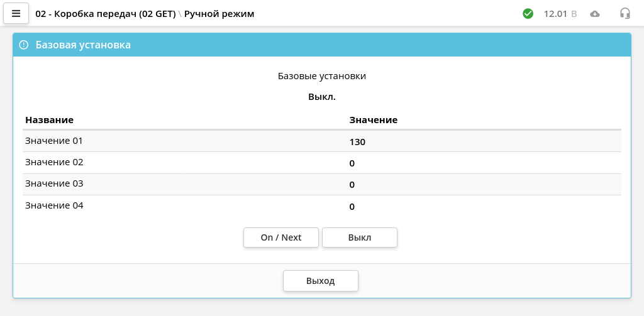Click the Выход button

[320, 281]
